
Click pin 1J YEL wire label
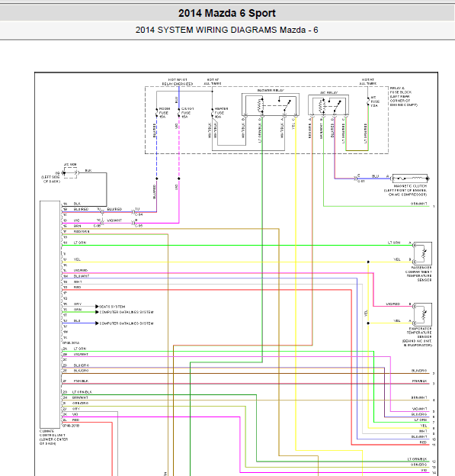[77, 259]
